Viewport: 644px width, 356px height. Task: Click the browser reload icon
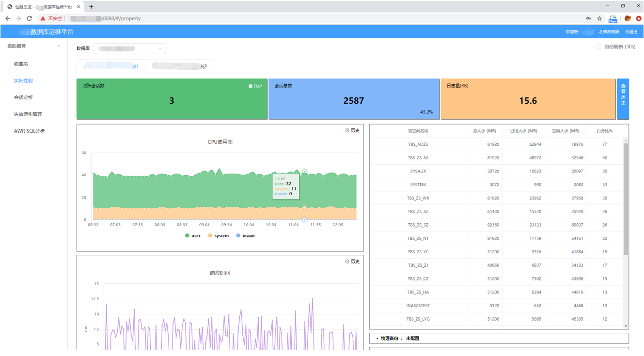(x=30, y=18)
